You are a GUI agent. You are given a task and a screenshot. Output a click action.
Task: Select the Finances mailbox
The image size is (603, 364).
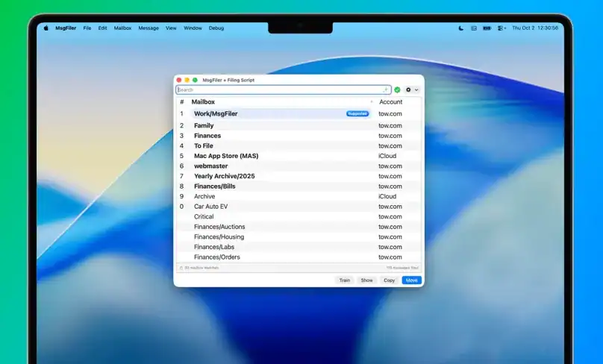click(x=299, y=136)
